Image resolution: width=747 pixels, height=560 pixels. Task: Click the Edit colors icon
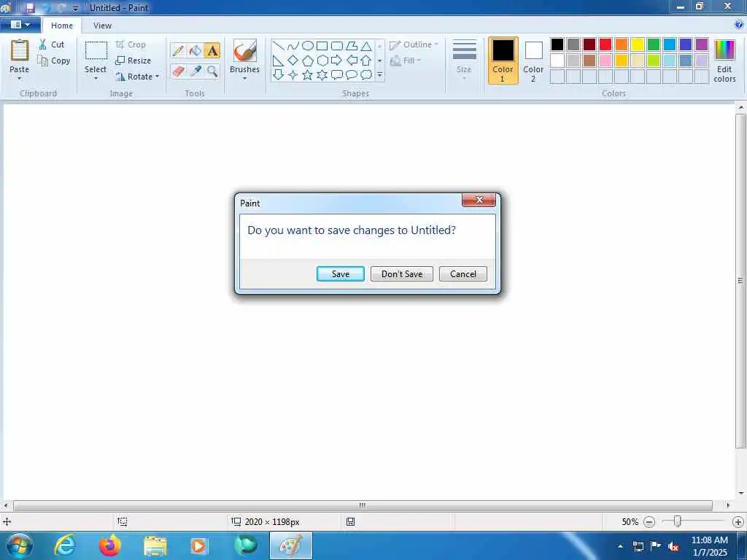724,50
